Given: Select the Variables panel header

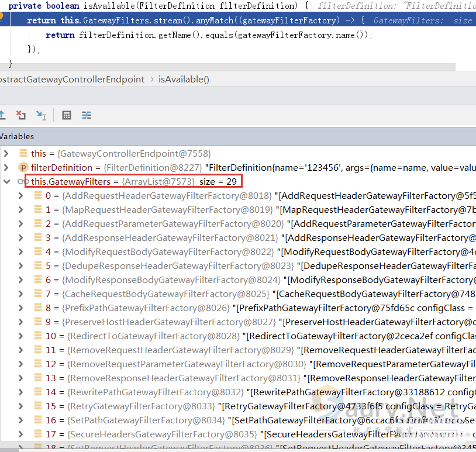Looking at the screenshot, I should pyautogui.click(x=17, y=136).
